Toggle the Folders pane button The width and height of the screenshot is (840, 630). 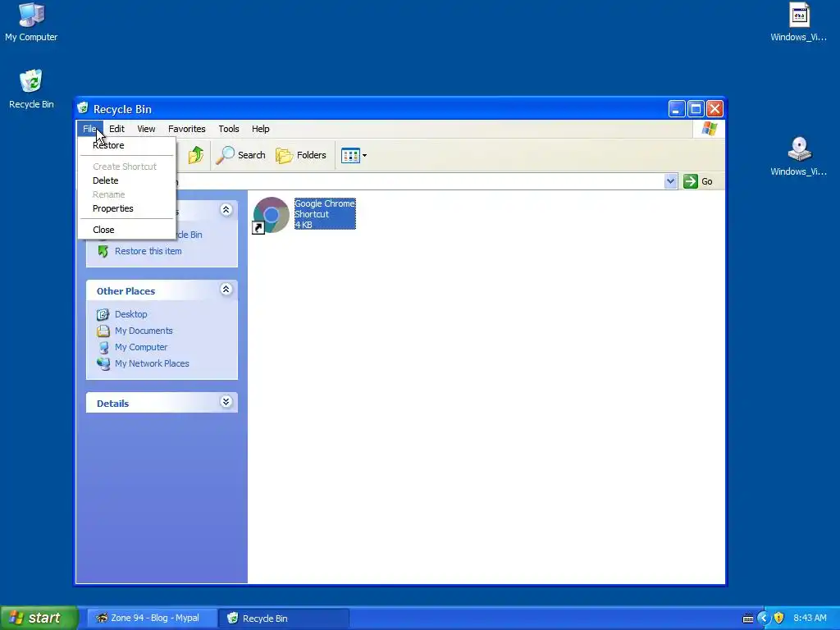[300, 155]
